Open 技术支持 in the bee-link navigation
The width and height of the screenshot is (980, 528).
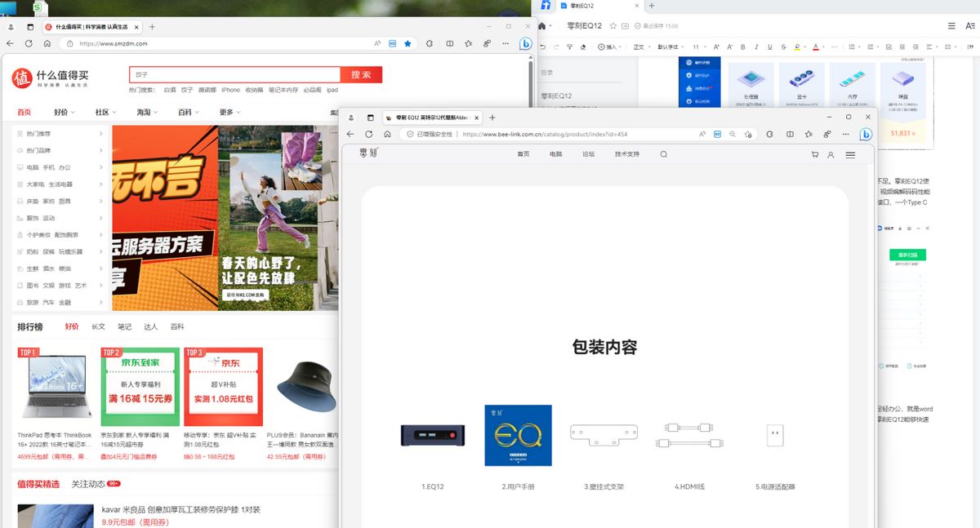pyautogui.click(x=627, y=154)
